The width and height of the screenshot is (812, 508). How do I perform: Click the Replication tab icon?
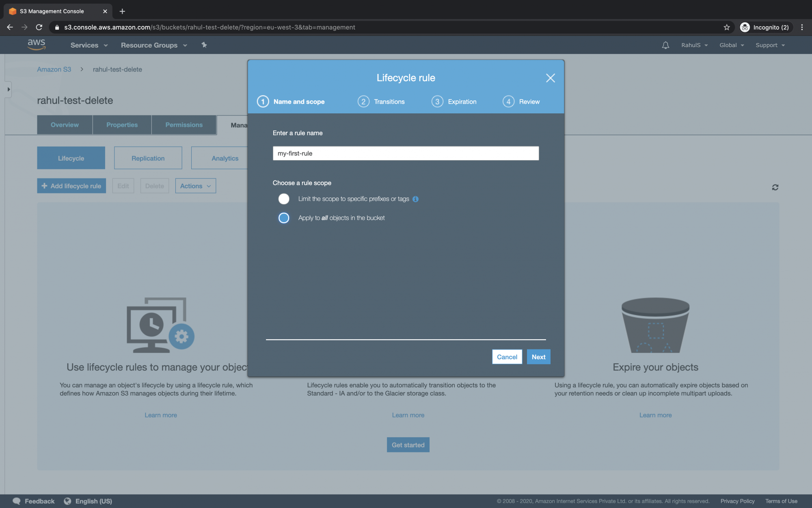147,157
